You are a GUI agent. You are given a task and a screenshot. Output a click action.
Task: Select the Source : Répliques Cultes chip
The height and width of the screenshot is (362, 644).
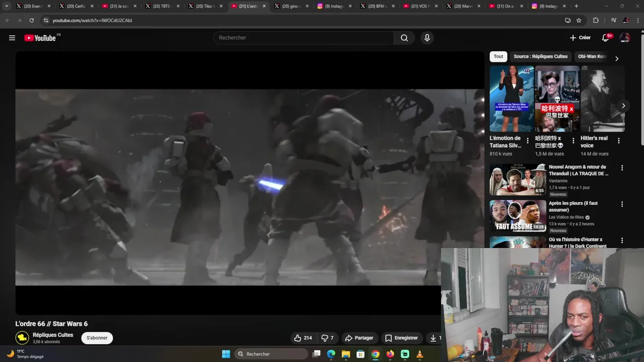(x=540, y=56)
